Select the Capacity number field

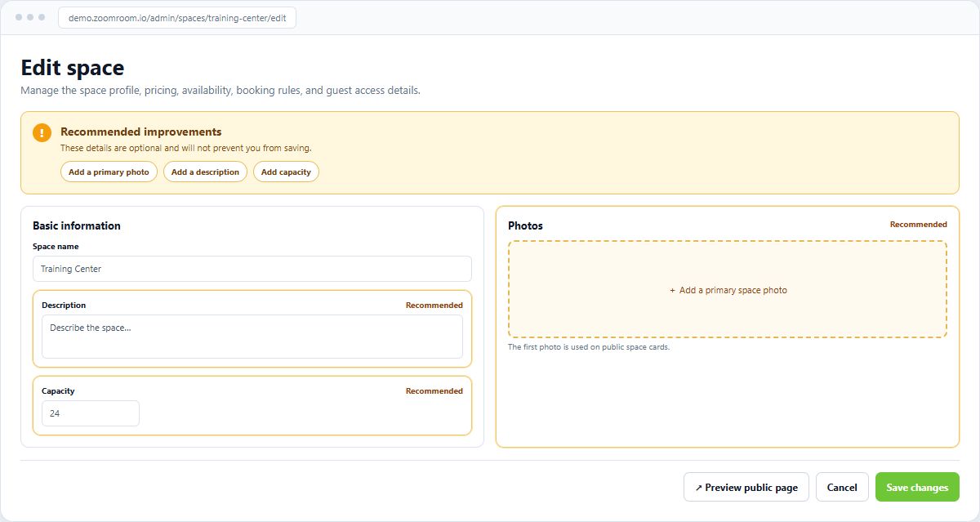tap(91, 413)
